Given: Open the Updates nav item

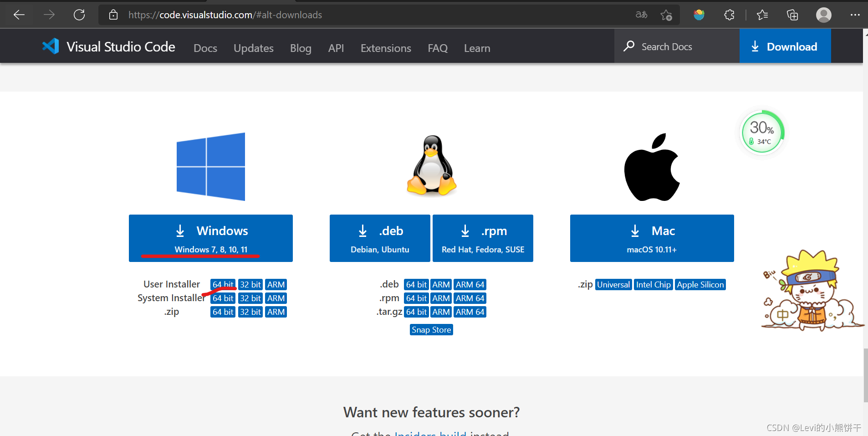Looking at the screenshot, I should 254,48.
